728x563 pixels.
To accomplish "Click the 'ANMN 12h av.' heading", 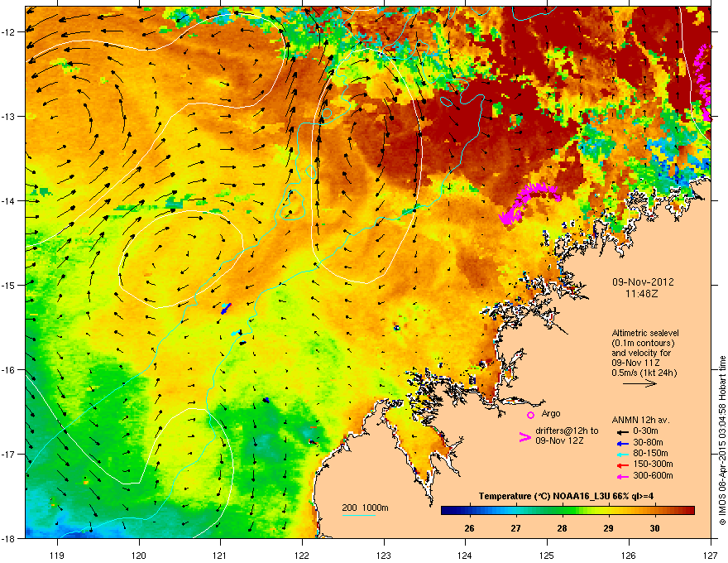I will click(x=640, y=421).
